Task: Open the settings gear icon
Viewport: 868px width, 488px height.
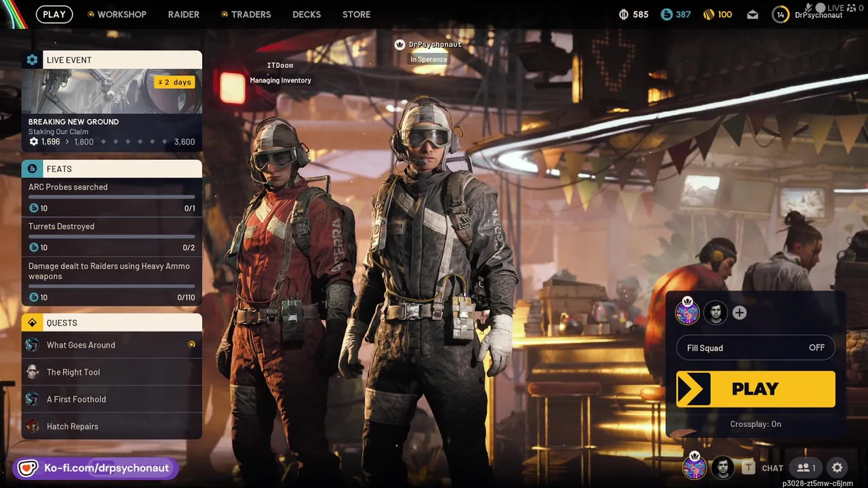Action: (837, 468)
